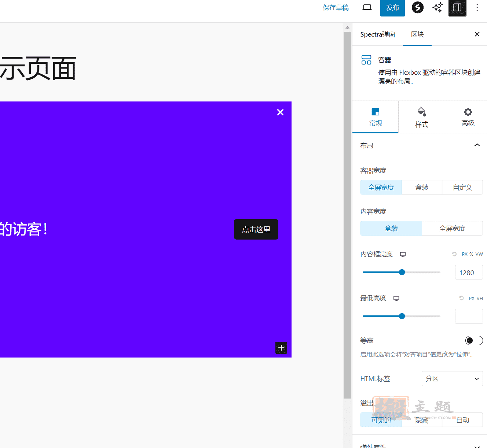Click the 1280 width input field
The height and width of the screenshot is (448, 487).
click(x=469, y=273)
